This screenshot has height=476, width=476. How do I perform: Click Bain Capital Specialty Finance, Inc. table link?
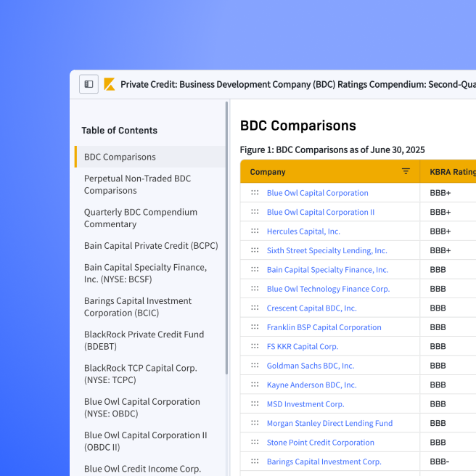[327, 270]
